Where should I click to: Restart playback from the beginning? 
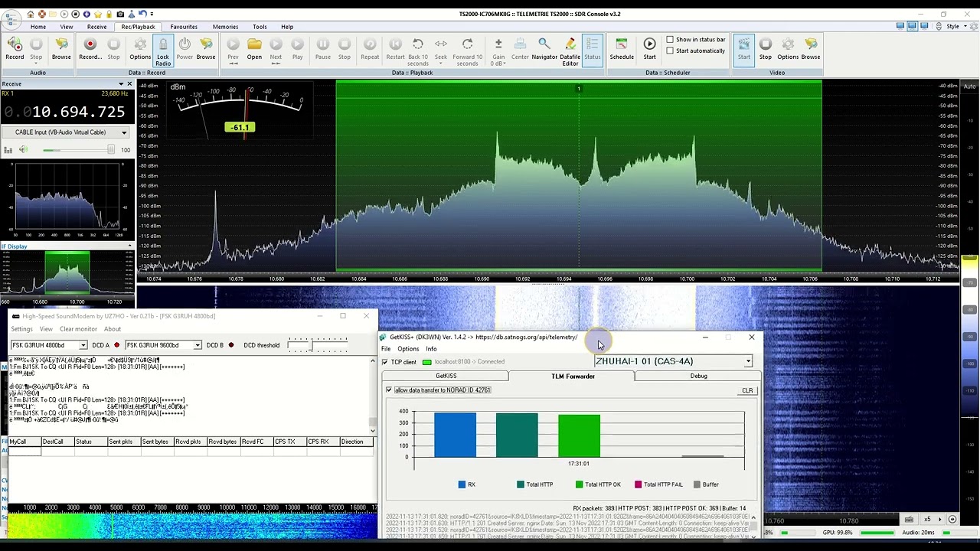(395, 49)
